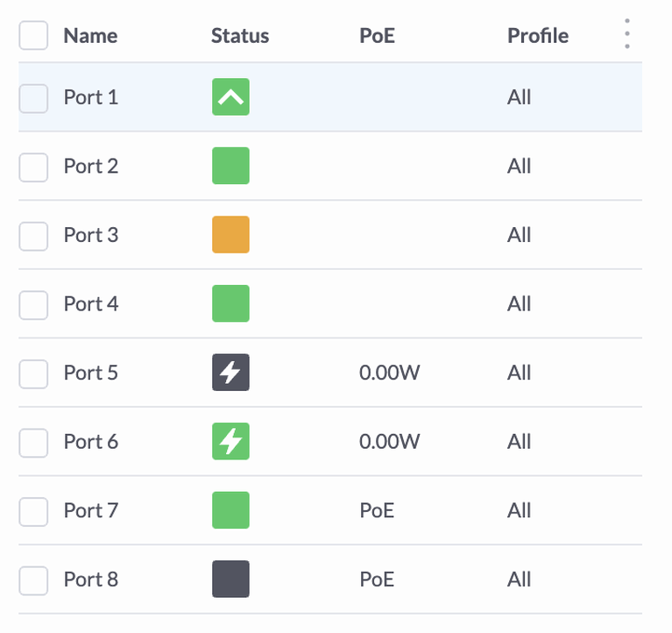672x633 pixels.
Task: Check the Port 1 checkbox
Action: tap(33, 97)
